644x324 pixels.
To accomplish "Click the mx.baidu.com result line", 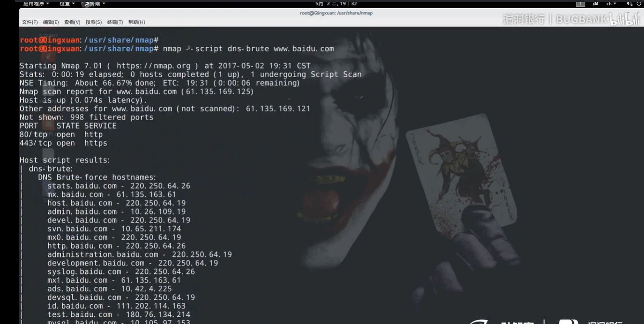I will [112, 194].
